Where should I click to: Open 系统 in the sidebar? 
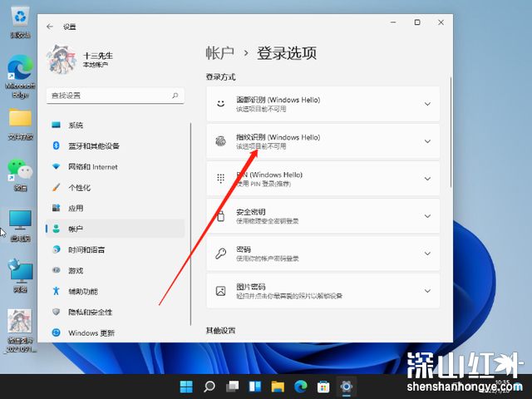116,126
